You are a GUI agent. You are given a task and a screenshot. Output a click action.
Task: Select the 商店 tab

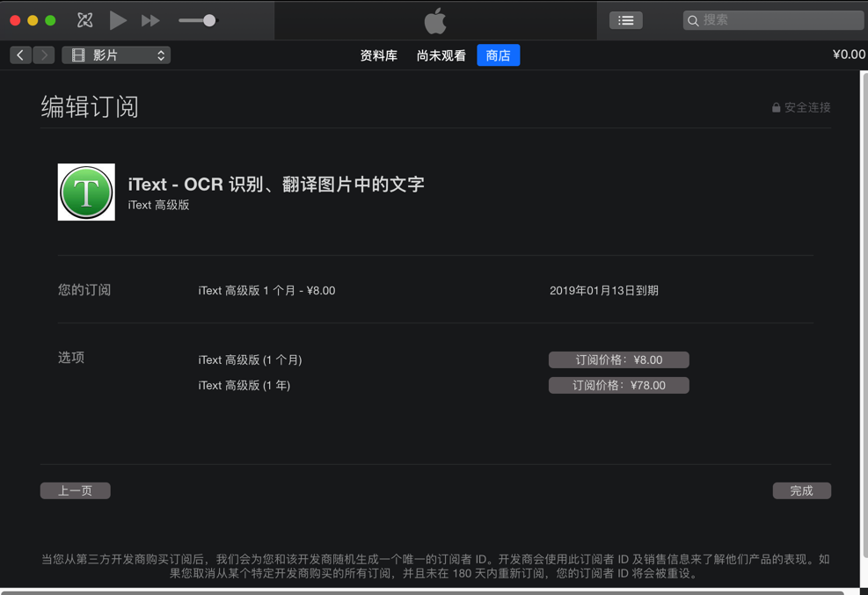tap(499, 55)
